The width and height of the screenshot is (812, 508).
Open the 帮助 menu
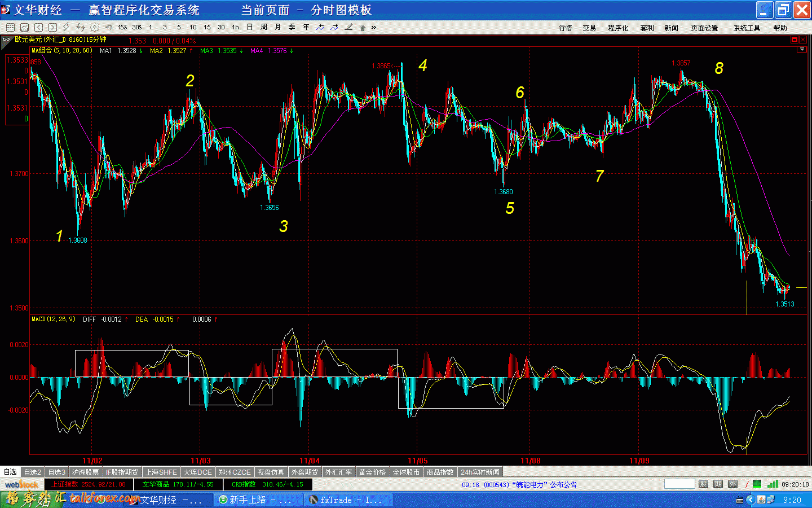tap(780, 28)
